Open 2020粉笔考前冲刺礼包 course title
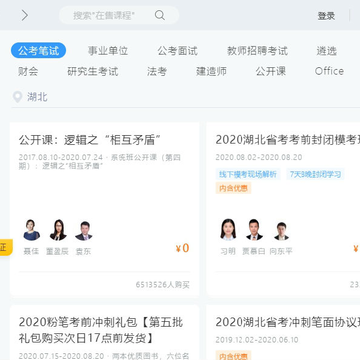 tap(101, 330)
